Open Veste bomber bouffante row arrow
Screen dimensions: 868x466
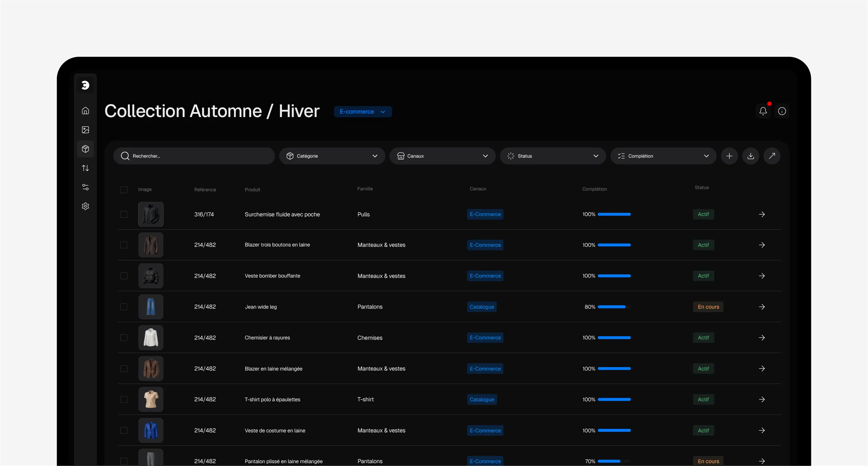pyautogui.click(x=761, y=276)
